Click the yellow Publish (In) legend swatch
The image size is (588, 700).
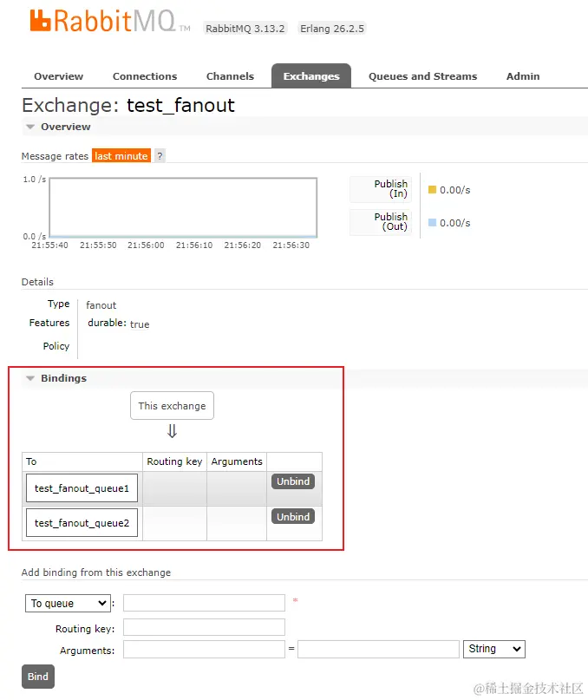(432, 189)
